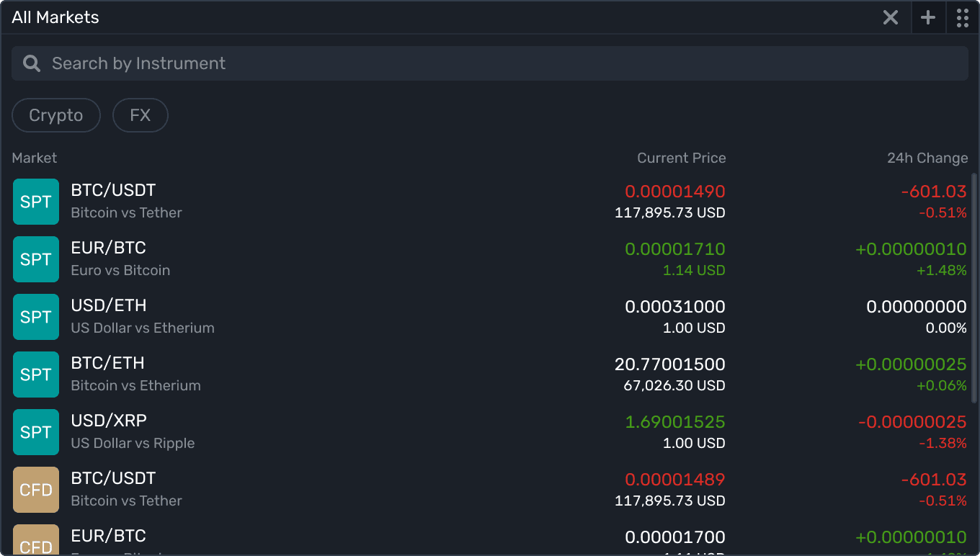Click the SPT badge next to BTC/ETH
The image size is (980, 556).
coord(36,375)
